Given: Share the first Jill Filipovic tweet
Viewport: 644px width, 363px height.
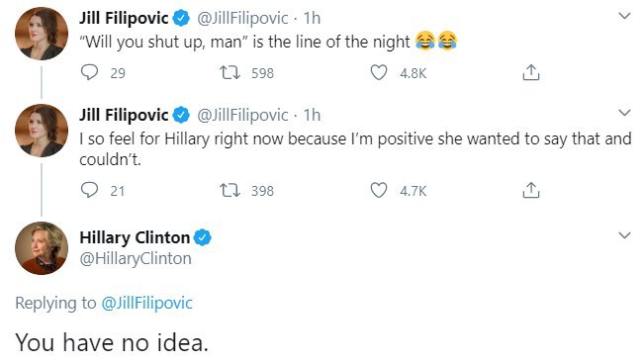Looking at the screenshot, I should click(x=531, y=72).
